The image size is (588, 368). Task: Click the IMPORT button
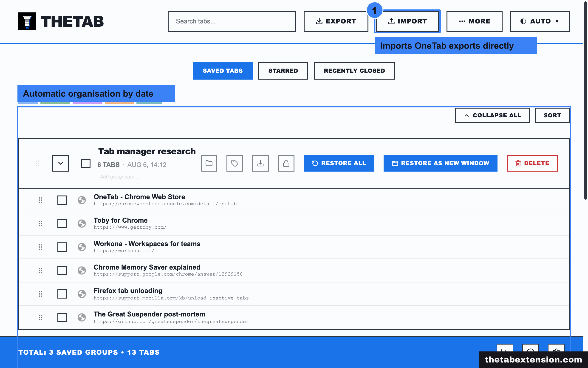click(x=407, y=21)
